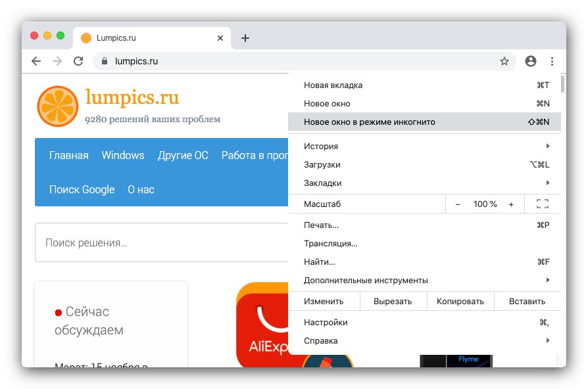Viewport: 588px width, 389px height.
Task: Reload the page with the refresh icon
Action: [x=79, y=60]
